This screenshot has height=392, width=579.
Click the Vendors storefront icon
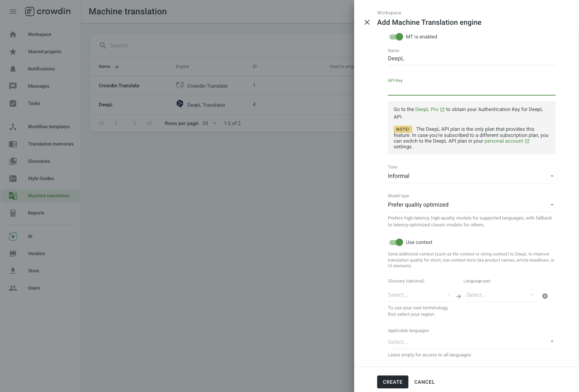tap(13, 254)
